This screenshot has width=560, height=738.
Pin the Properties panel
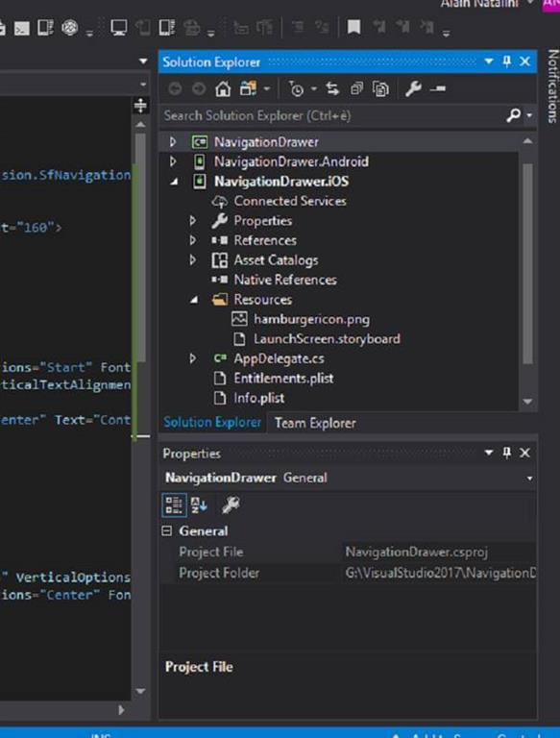[507, 453]
